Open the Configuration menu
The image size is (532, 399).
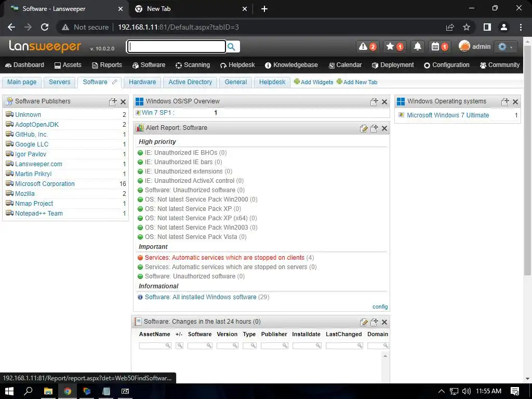click(446, 65)
